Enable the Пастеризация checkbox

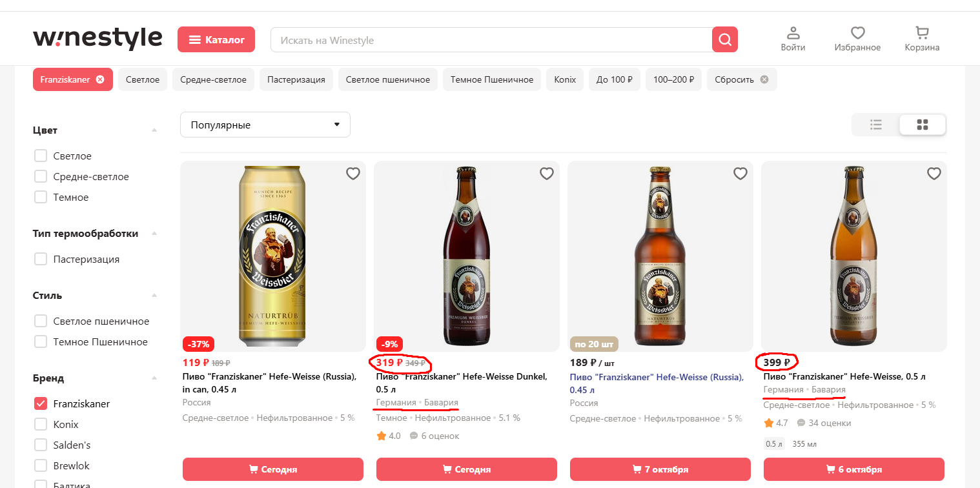click(x=41, y=259)
